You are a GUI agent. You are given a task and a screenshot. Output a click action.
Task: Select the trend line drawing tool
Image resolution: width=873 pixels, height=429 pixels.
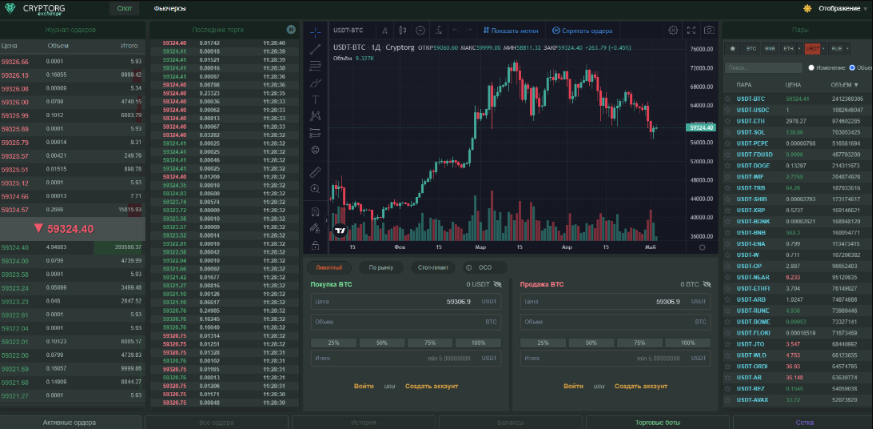tap(315, 49)
